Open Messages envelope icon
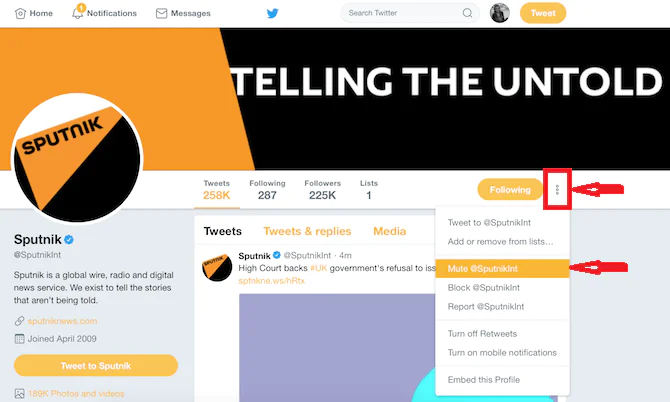 coord(162,13)
